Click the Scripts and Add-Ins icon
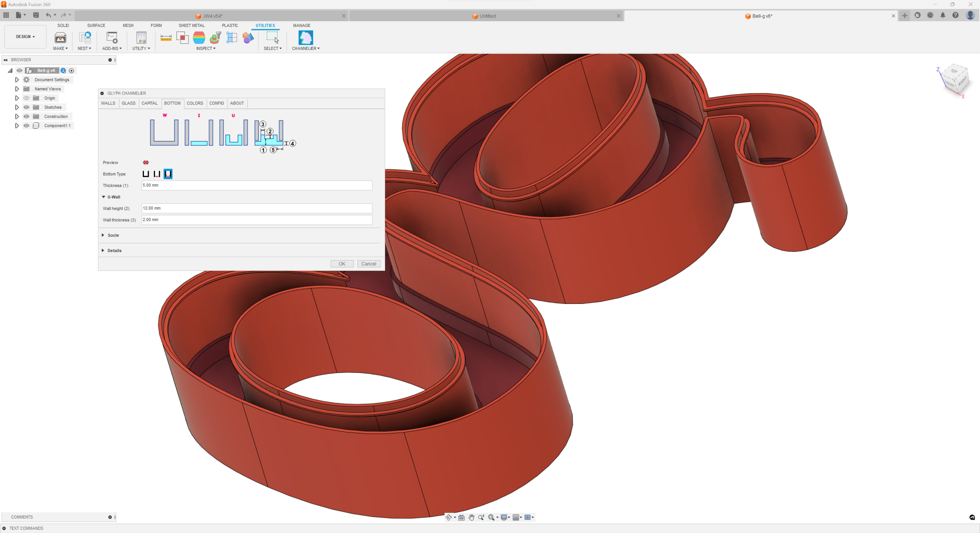 coord(112,38)
